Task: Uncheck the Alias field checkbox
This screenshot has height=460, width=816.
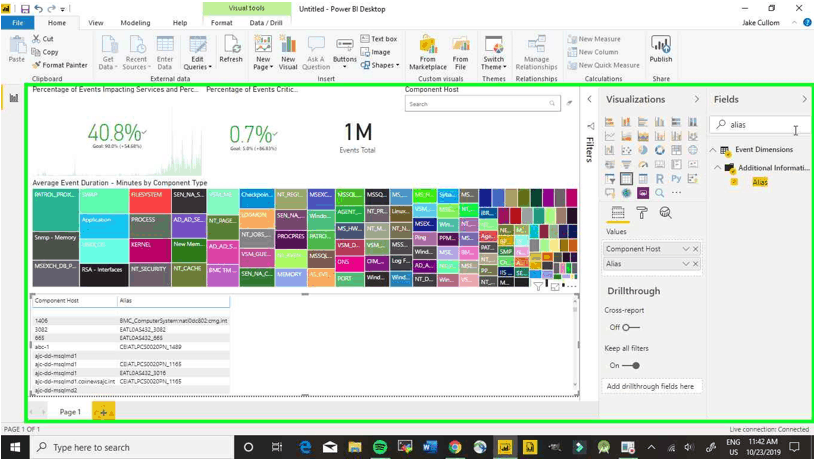Action: pos(734,182)
